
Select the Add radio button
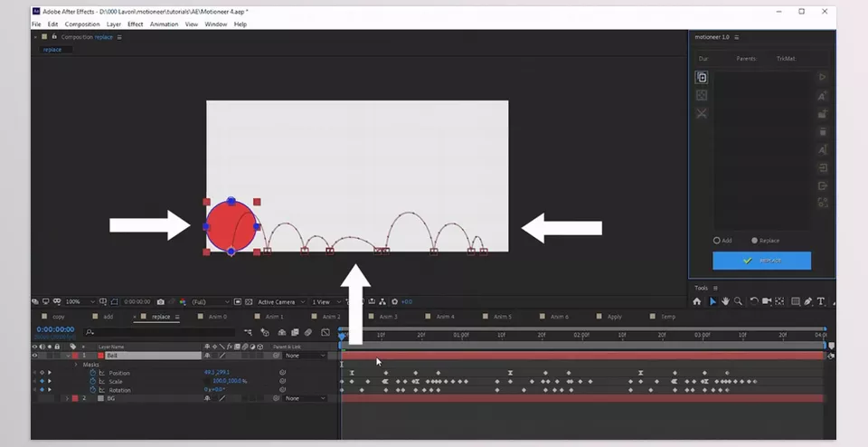(x=717, y=241)
